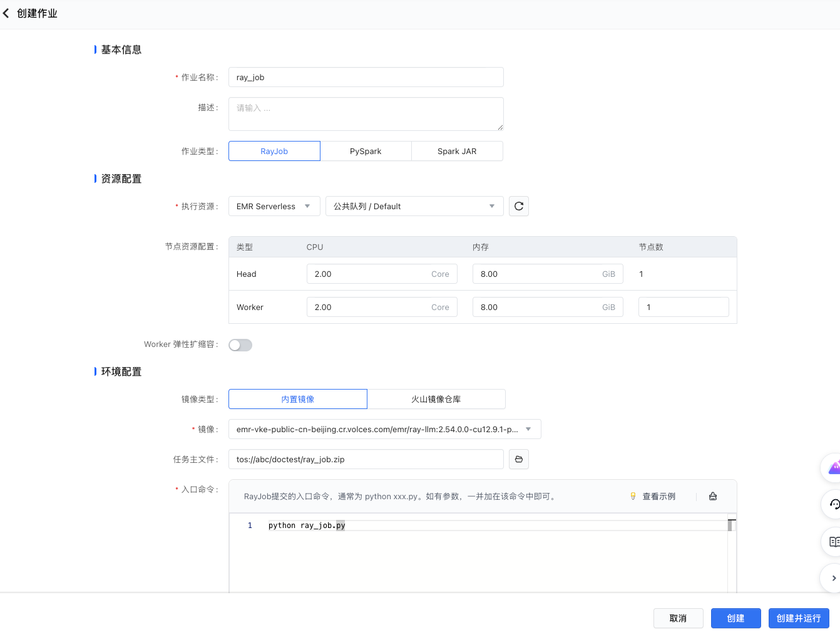Click the 任务主文件 path input field
Viewport: 840px width, 637px height.
tap(366, 459)
